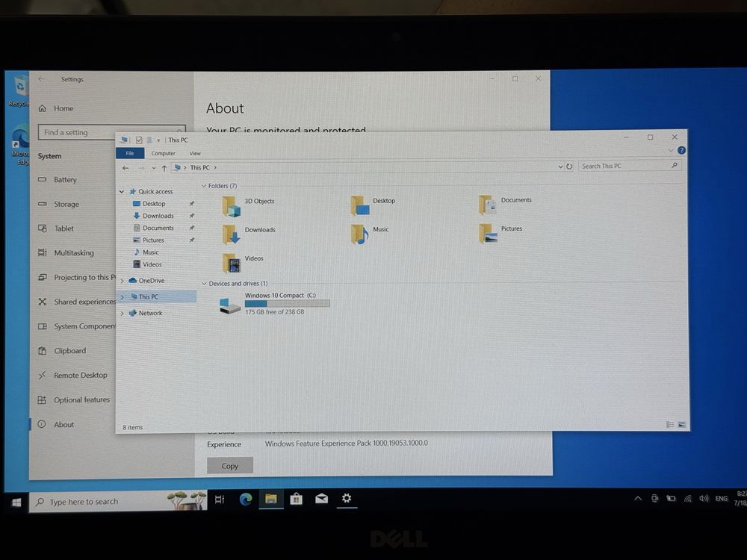Click search magnifier in Search This PC box
Image resolution: width=747 pixels, height=560 pixels.
pos(674,166)
